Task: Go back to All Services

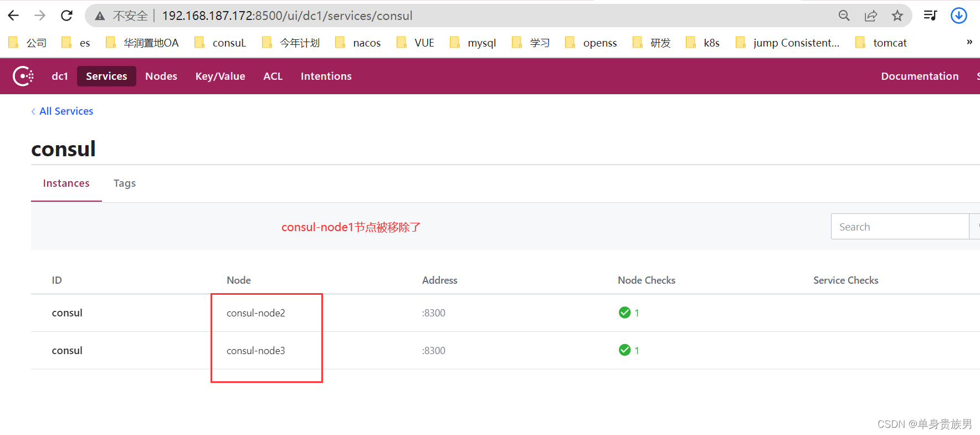Action: point(62,111)
